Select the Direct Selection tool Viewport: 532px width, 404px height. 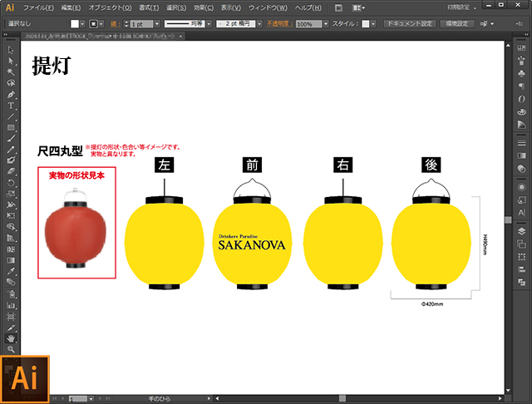pos(11,61)
